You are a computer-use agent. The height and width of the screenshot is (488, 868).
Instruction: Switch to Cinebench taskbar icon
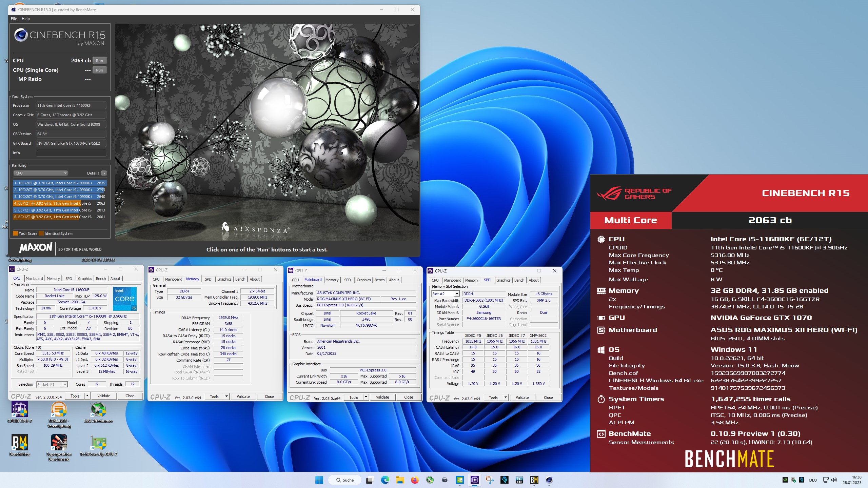pyautogui.click(x=549, y=480)
